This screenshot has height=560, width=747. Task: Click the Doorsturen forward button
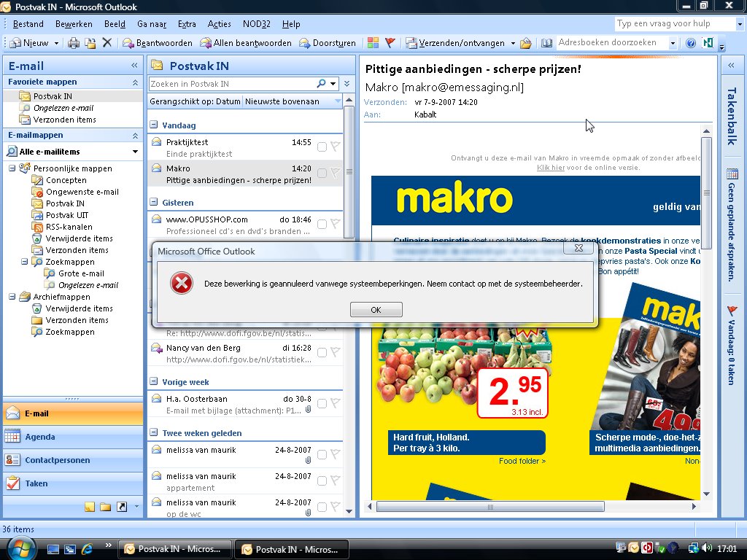(x=328, y=43)
